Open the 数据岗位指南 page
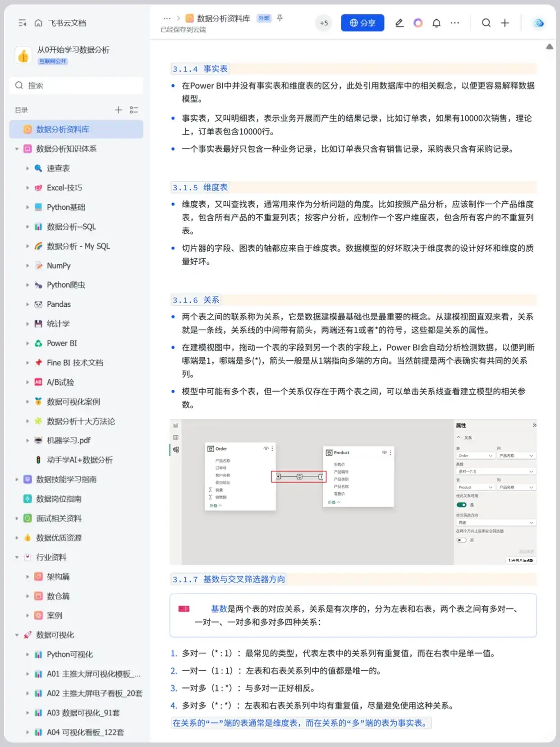The image size is (560, 747). coord(59,498)
